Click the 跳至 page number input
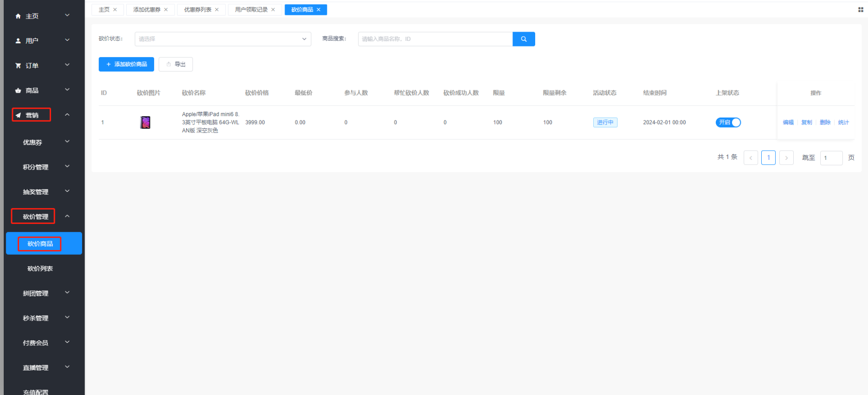Image resolution: width=868 pixels, height=395 pixels. [x=831, y=158]
